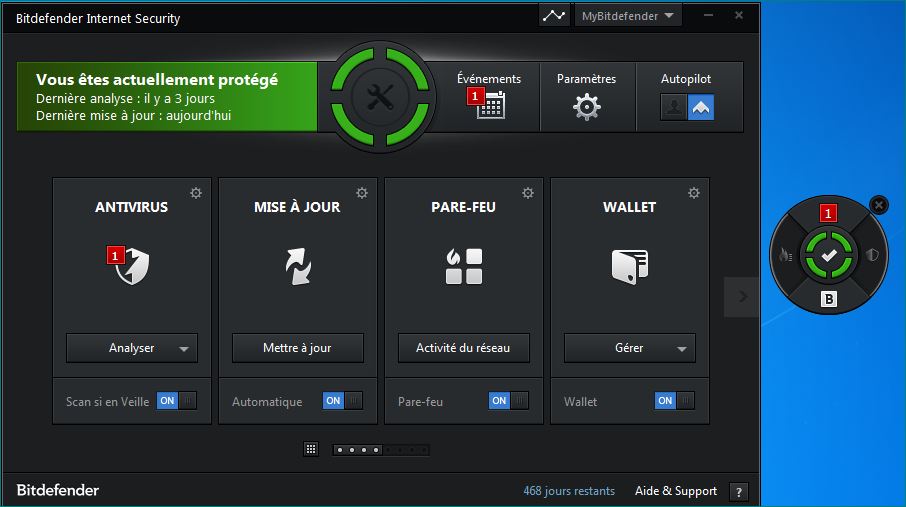Viewport: 906px width, 507px height.
Task: Click the widget firewall flame icon
Action: click(785, 255)
